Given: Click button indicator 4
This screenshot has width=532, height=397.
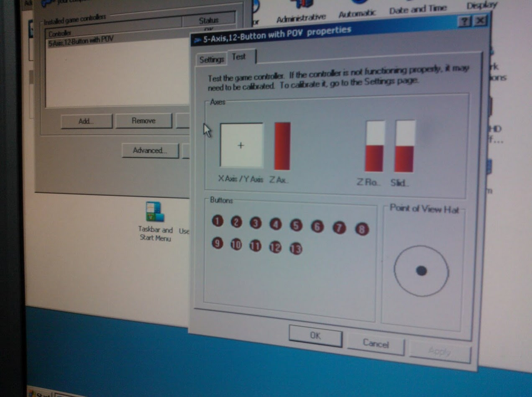Looking at the screenshot, I should [276, 225].
